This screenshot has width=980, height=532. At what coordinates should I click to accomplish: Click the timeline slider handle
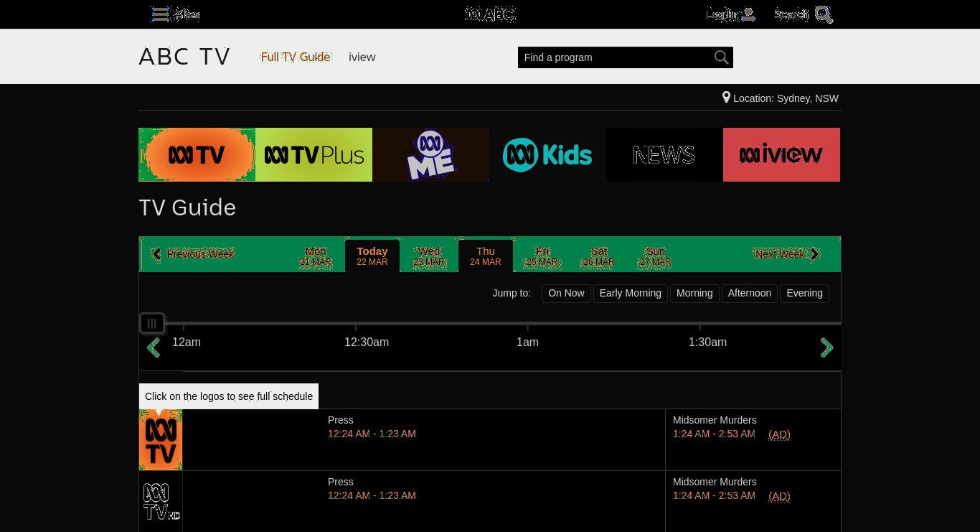click(152, 323)
